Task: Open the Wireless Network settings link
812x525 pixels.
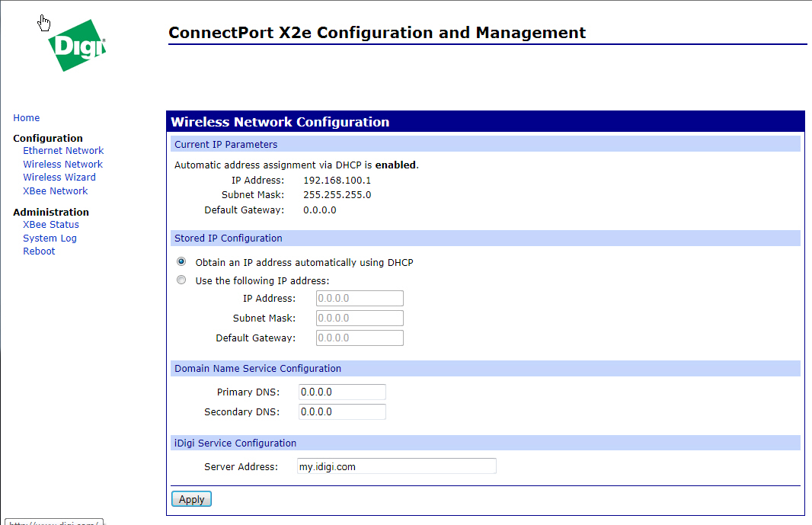Action: pyautogui.click(x=62, y=165)
